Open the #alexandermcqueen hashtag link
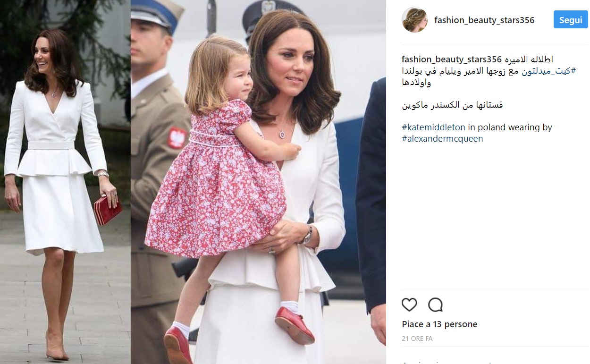 pos(442,139)
